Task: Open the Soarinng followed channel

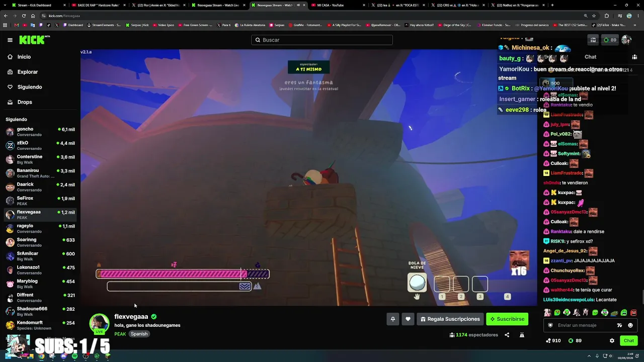Action: coord(40,243)
